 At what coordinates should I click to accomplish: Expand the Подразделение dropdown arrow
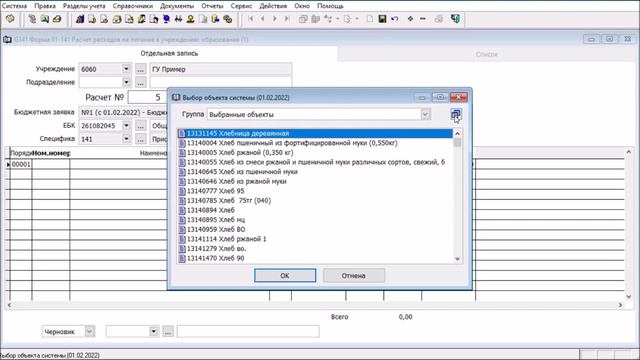pos(126,82)
